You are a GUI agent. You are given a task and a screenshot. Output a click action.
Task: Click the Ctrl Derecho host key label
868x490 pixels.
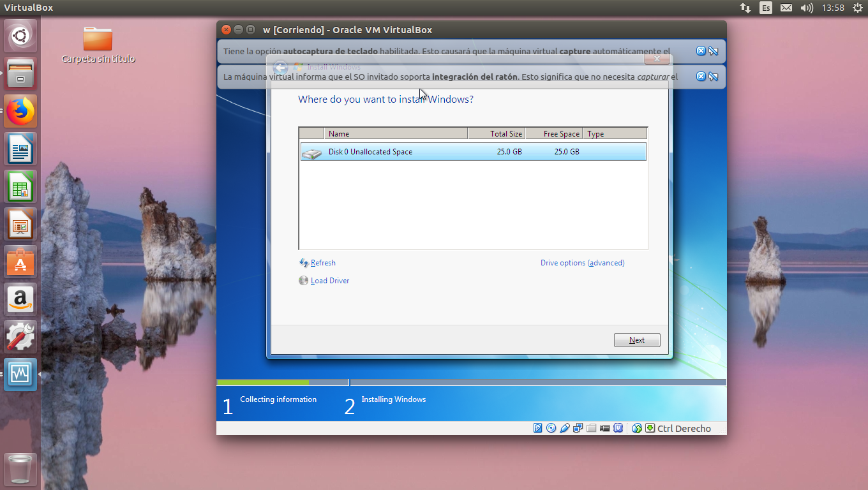pos(684,429)
